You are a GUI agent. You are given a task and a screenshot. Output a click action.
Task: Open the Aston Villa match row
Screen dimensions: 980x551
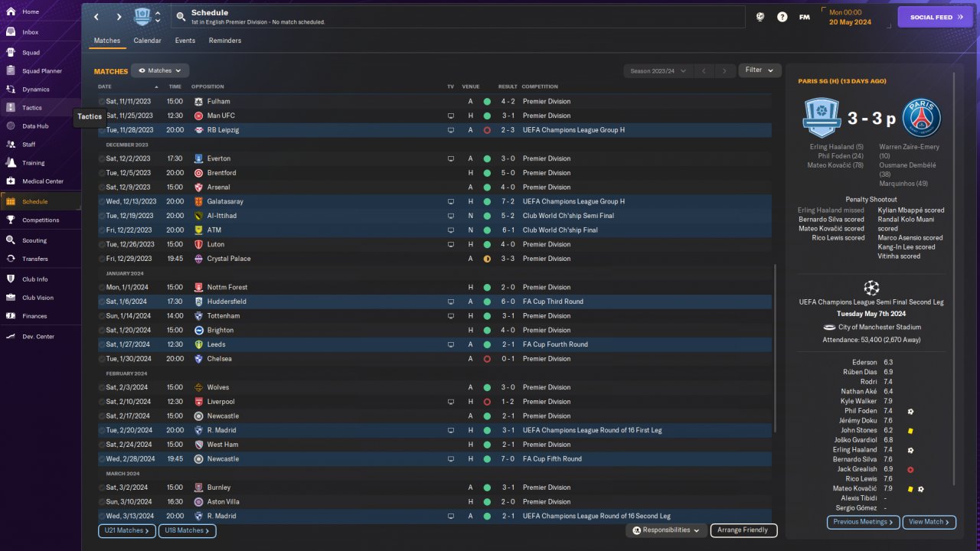(x=434, y=502)
